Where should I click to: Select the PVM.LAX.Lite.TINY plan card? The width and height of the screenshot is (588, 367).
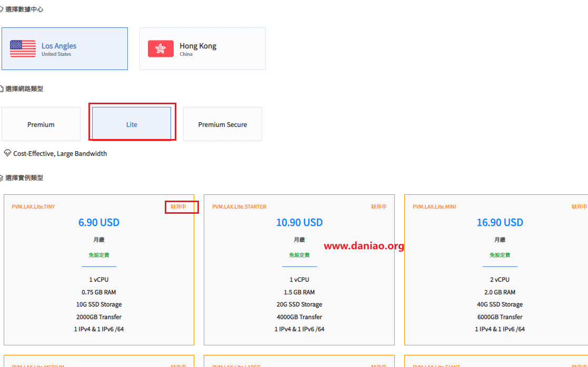point(99,270)
